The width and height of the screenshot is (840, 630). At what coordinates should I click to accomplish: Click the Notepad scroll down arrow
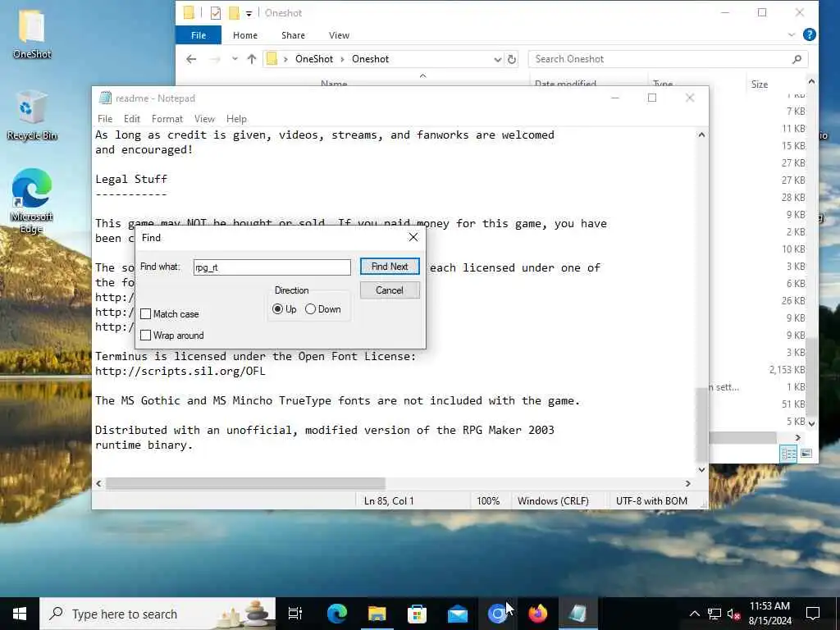pyautogui.click(x=701, y=470)
